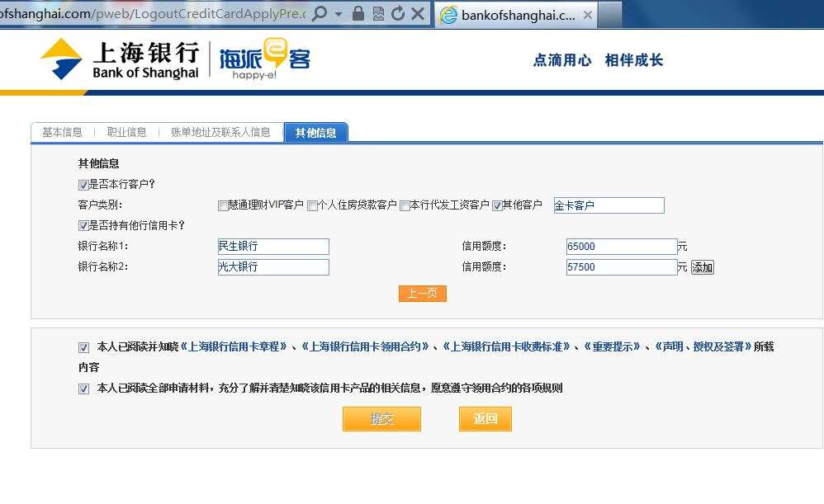The width and height of the screenshot is (824, 504).
Task: Switch to the 基本信息 tab
Action: click(62, 132)
